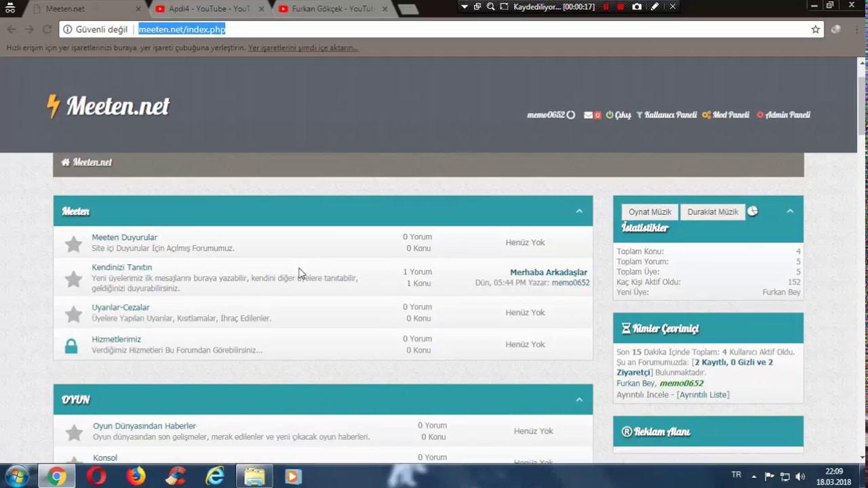Click the address bar URL field
This screenshot has width=868, height=488.
coord(441,29)
